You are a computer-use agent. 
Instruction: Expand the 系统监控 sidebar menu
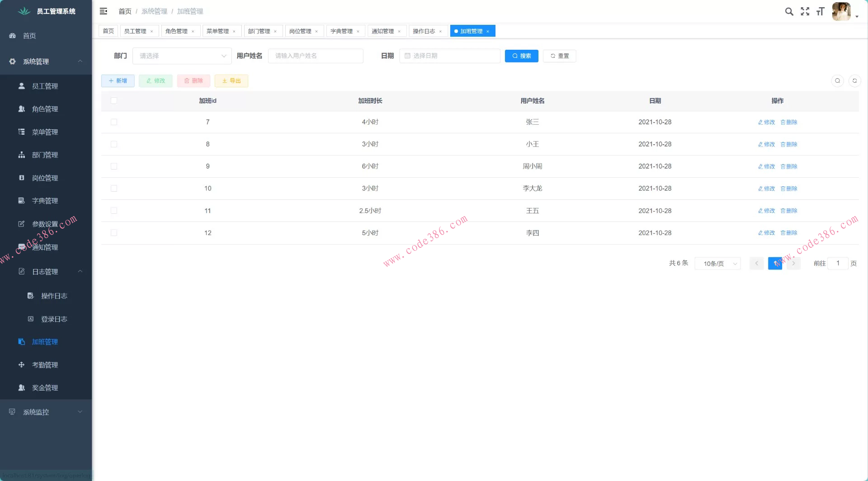tap(45, 412)
